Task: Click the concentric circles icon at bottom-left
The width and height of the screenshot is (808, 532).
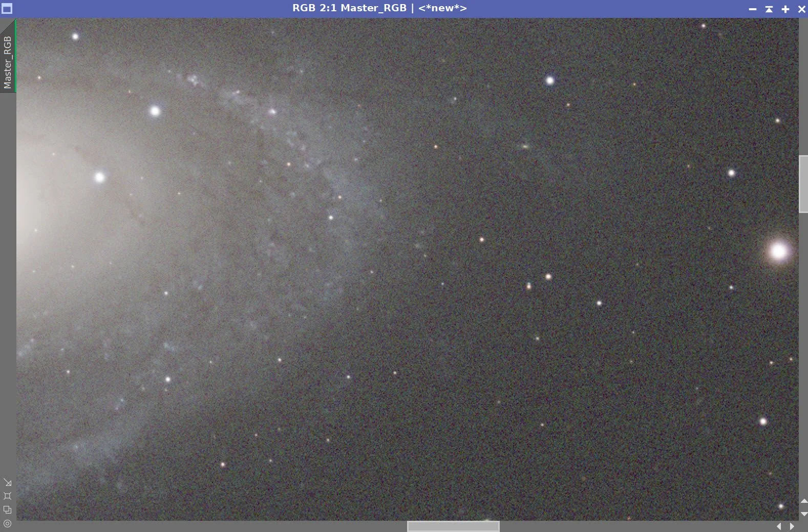Action: 7,523
